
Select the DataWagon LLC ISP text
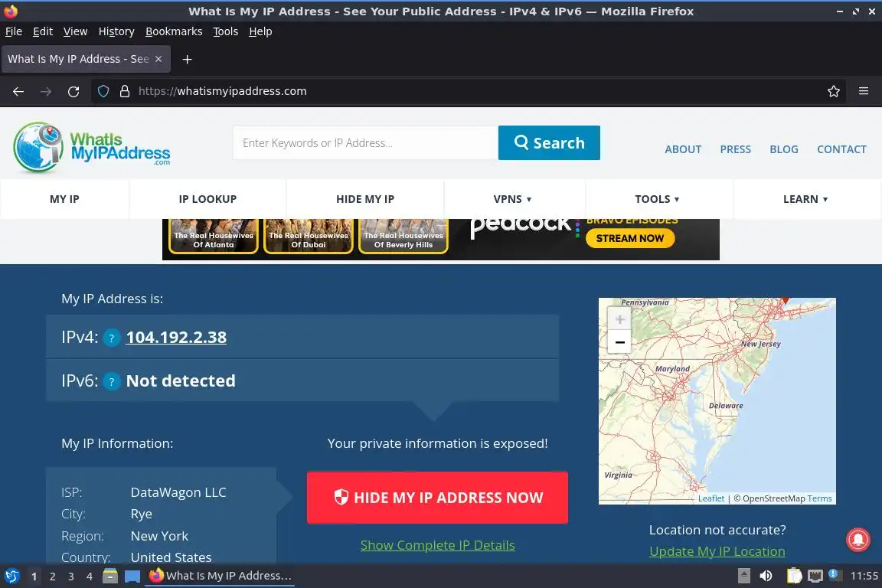pos(178,492)
